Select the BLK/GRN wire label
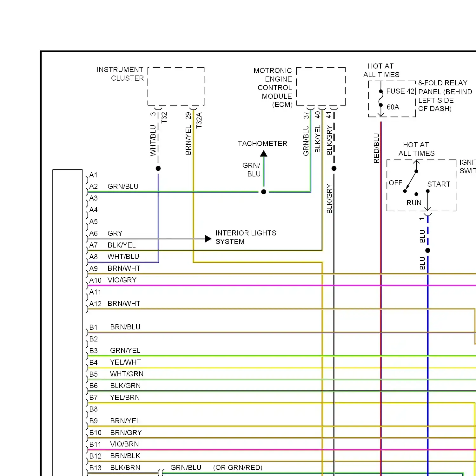The height and width of the screenshot is (476, 476). click(126, 386)
